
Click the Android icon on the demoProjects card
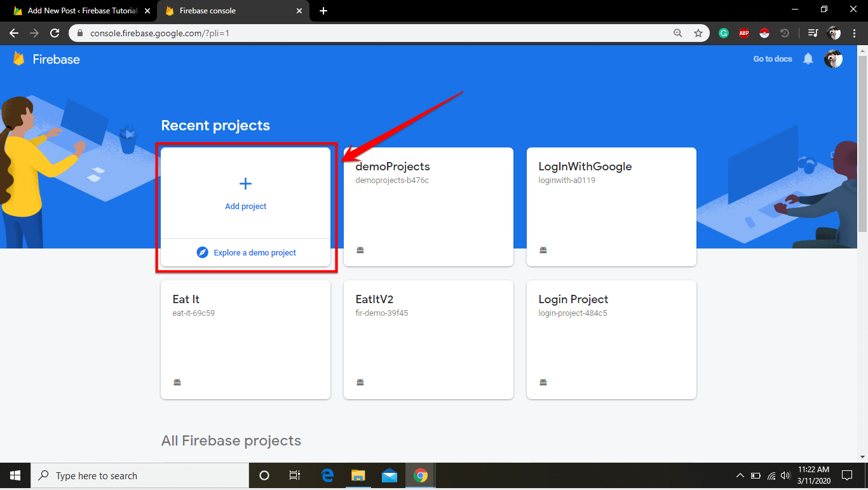[360, 250]
